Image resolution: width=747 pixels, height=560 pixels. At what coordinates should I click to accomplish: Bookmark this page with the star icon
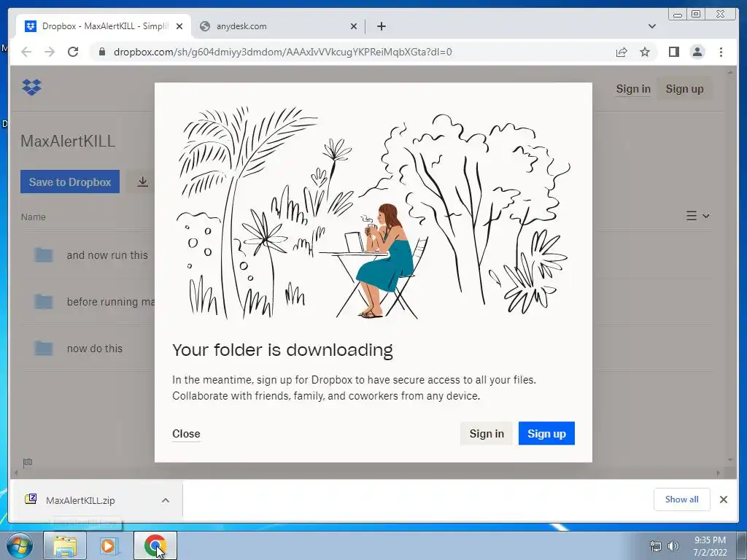click(645, 52)
